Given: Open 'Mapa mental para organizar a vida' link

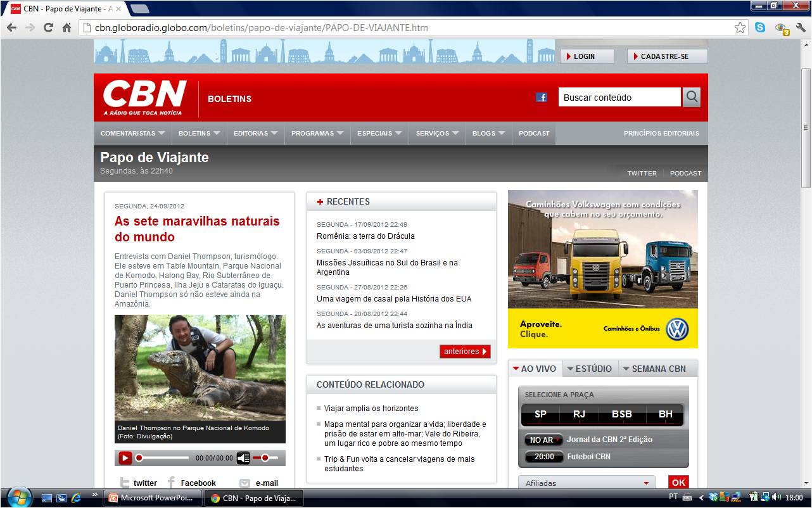Looking at the screenshot, I should (x=405, y=434).
